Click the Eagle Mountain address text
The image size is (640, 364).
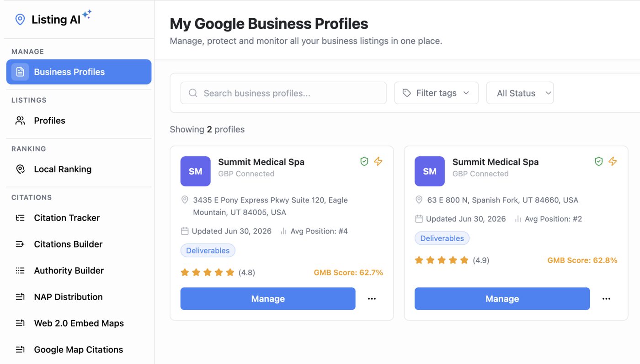click(270, 206)
